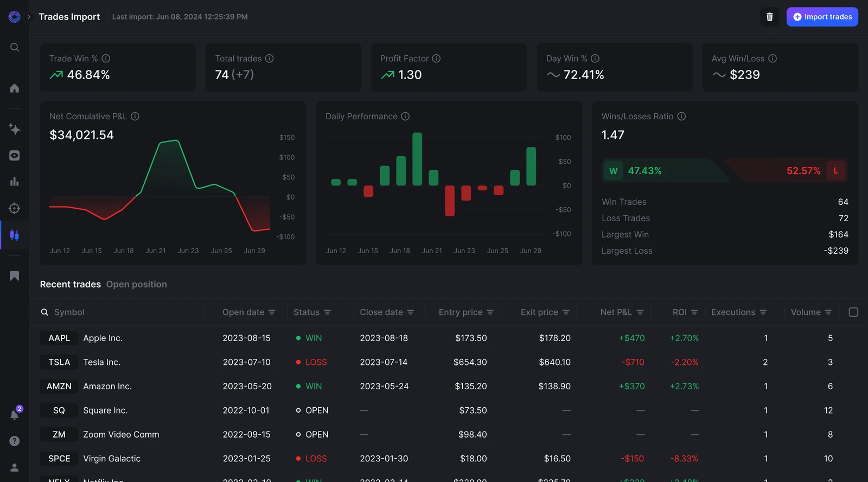Click the $34,021.54 net P&L value

(x=82, y=135)
